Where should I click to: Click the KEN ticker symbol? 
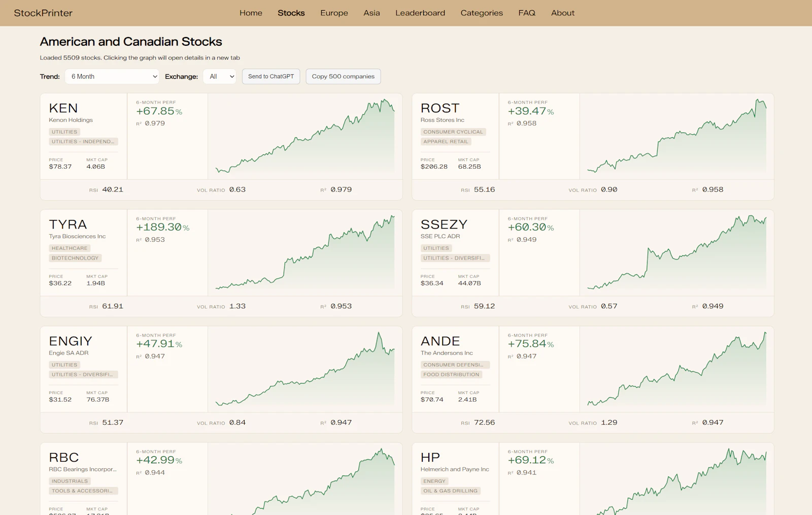pos(63,108)
